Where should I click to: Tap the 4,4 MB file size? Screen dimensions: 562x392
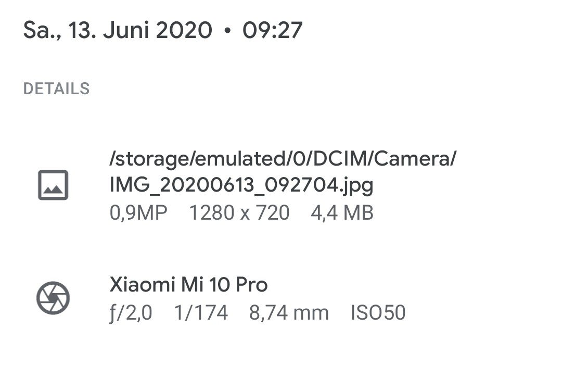342,213
